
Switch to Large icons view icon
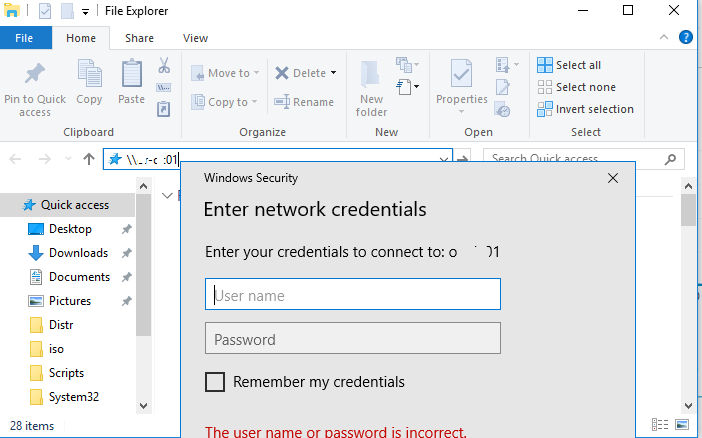(682, 424)
